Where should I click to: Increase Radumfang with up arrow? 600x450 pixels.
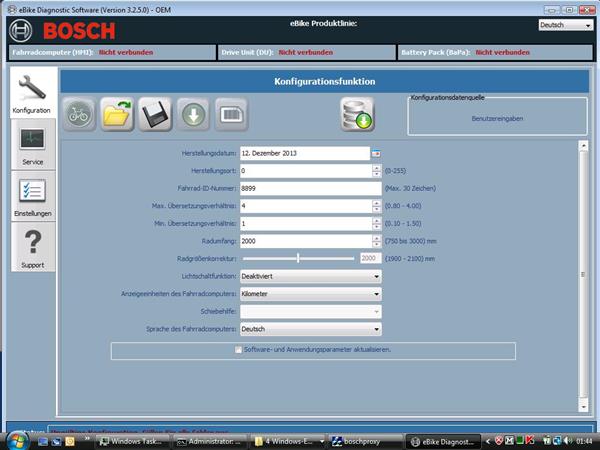(x=377, y=238)
